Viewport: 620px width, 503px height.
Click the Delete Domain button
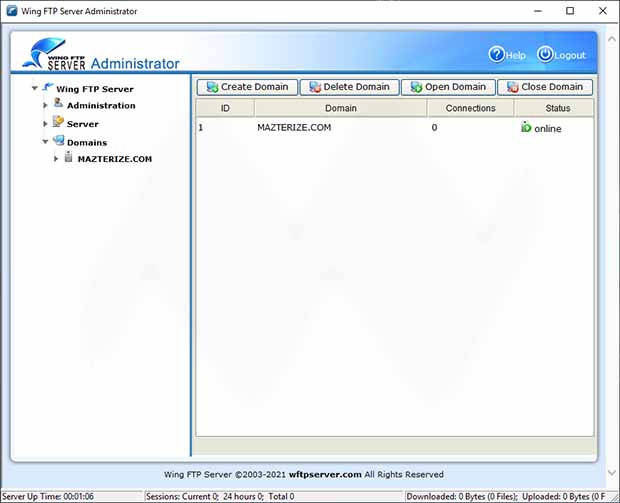coord(350,87)
